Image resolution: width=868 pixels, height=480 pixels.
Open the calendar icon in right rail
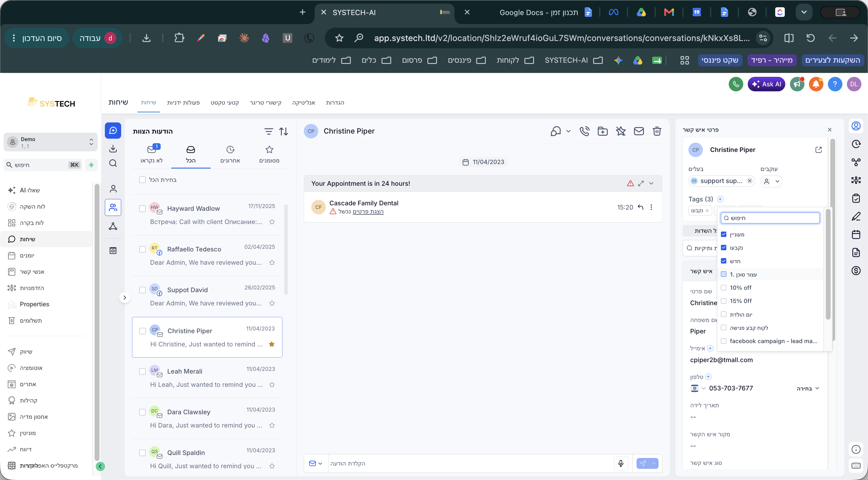[856, 235]
